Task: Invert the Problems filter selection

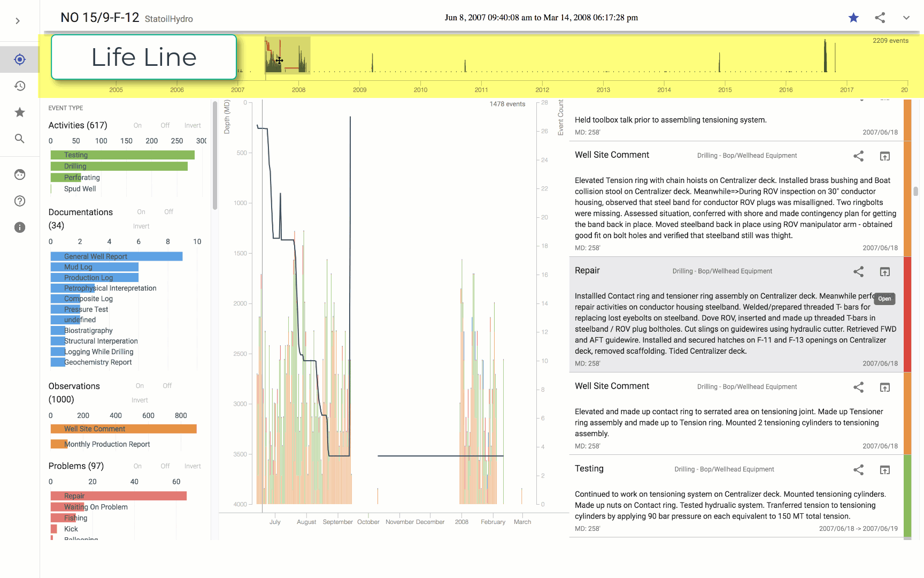Action: click(x=192, y=466)
